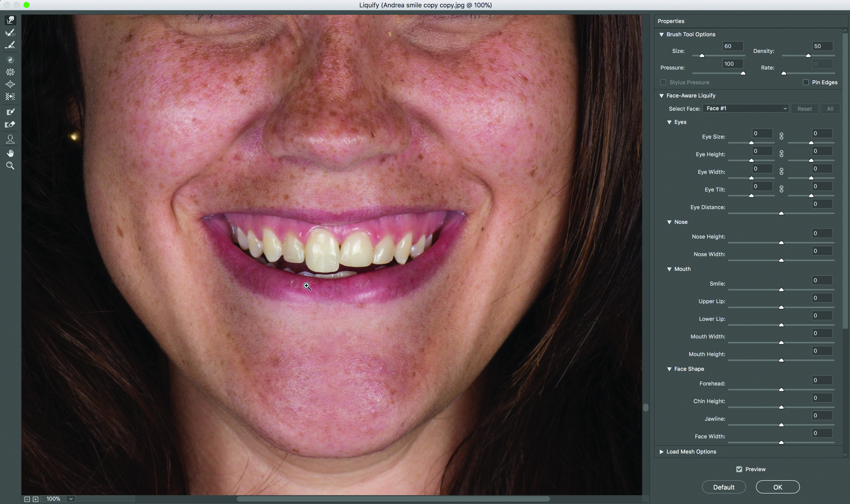The height and width of the screenshot is (504, 850).
Task: Open the Select Face dropdown
Action: pyautogui.click(x=745, y=108)
